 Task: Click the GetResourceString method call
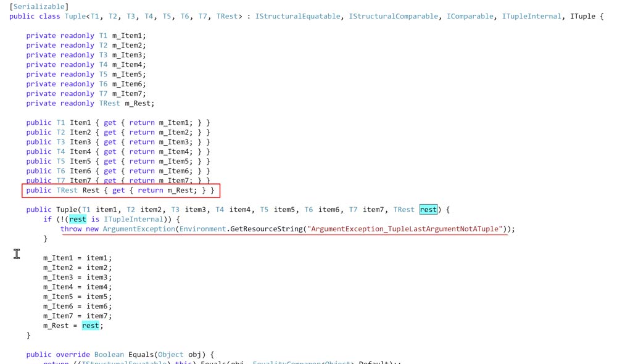267,229
